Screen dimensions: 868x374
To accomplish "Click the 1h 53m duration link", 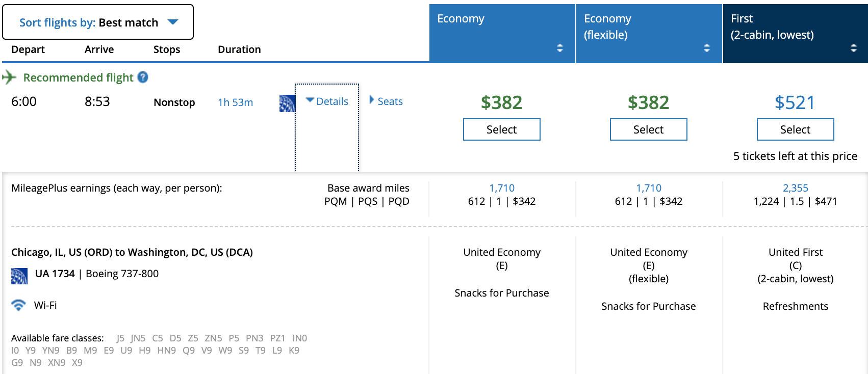I will point(235,102).
